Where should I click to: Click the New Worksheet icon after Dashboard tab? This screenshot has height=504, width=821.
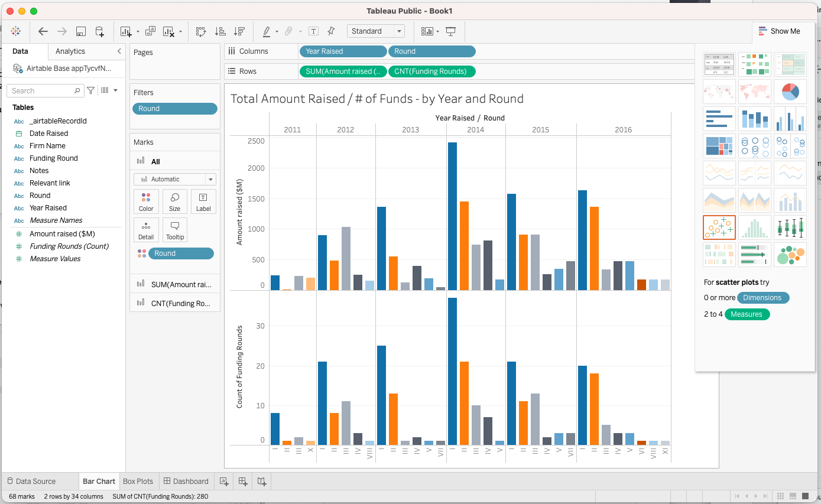coord(224,482)
